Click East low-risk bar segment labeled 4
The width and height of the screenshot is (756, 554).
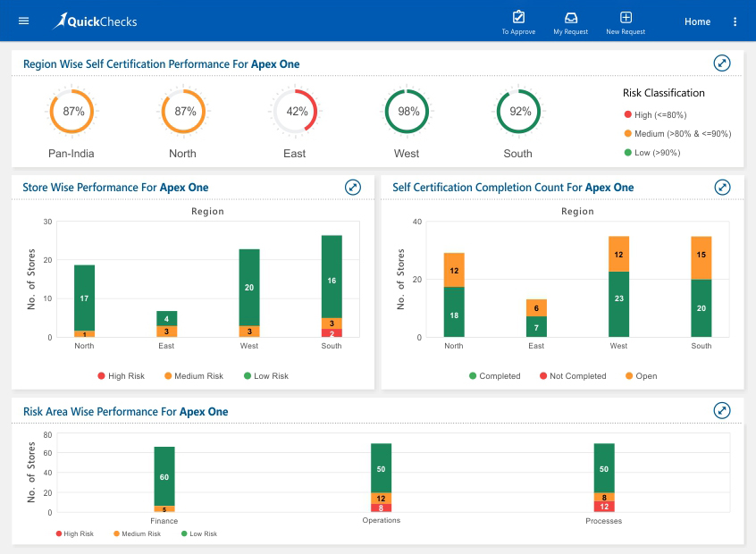[x=167, y=318]
